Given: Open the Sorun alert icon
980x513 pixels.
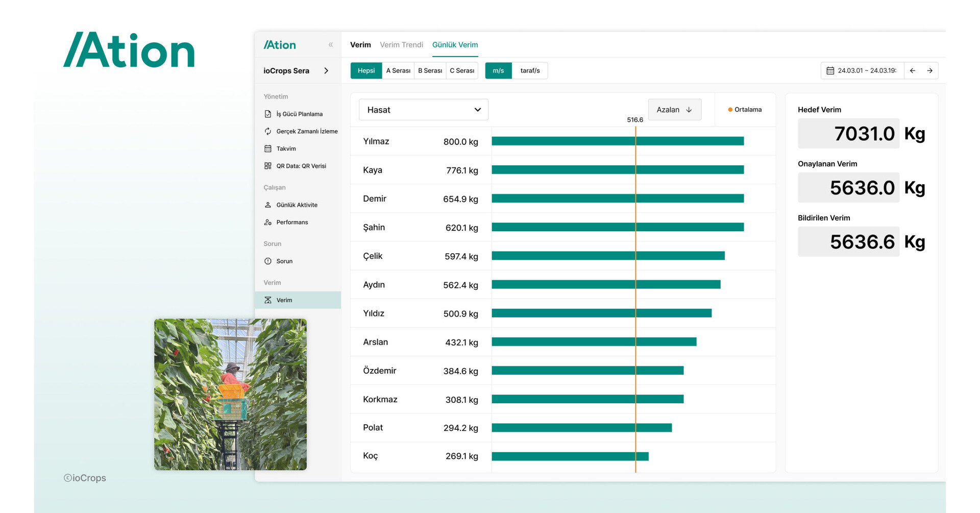Looking at the screenshot, I should coord(268,261).
